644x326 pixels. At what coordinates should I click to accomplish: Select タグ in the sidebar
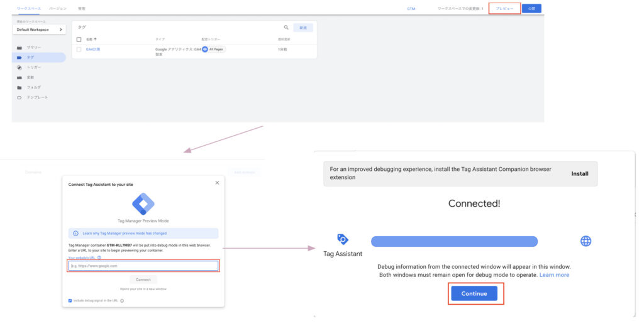pos(30,57)
